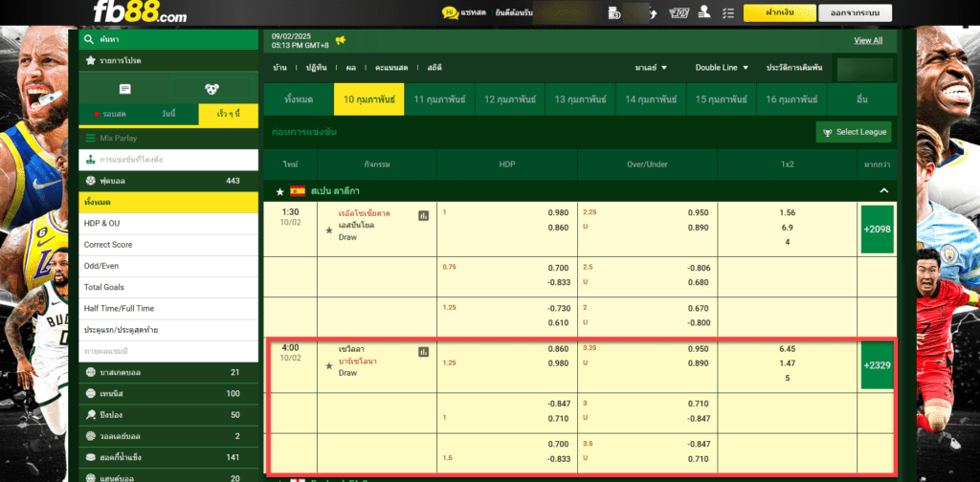
Task: Select Correct Score in sidebar
Action: click(168, 245)
